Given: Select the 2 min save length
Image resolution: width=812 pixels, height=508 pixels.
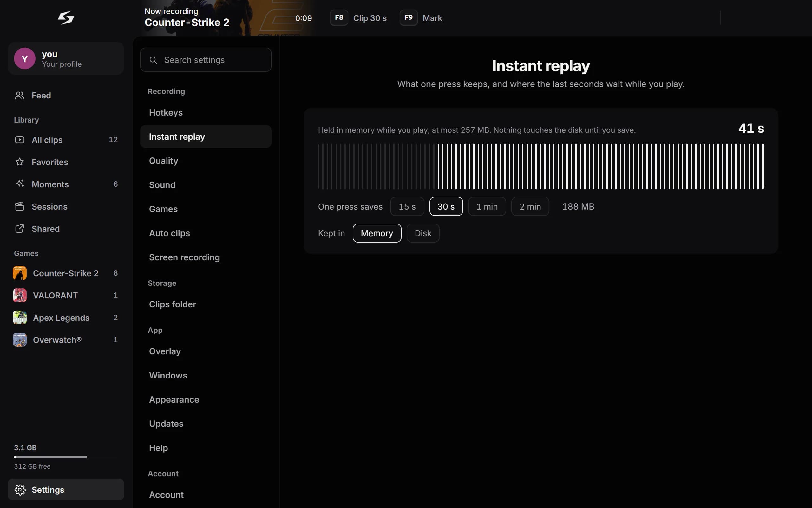Looking at the screenshot, I should [530, 206].
